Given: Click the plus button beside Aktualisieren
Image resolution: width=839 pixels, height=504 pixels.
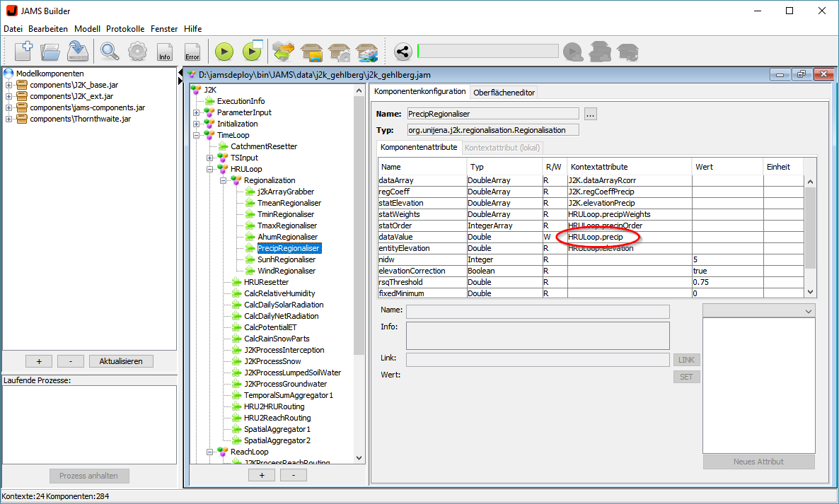Looking at the screenshot, I should (x=39, y=361).
